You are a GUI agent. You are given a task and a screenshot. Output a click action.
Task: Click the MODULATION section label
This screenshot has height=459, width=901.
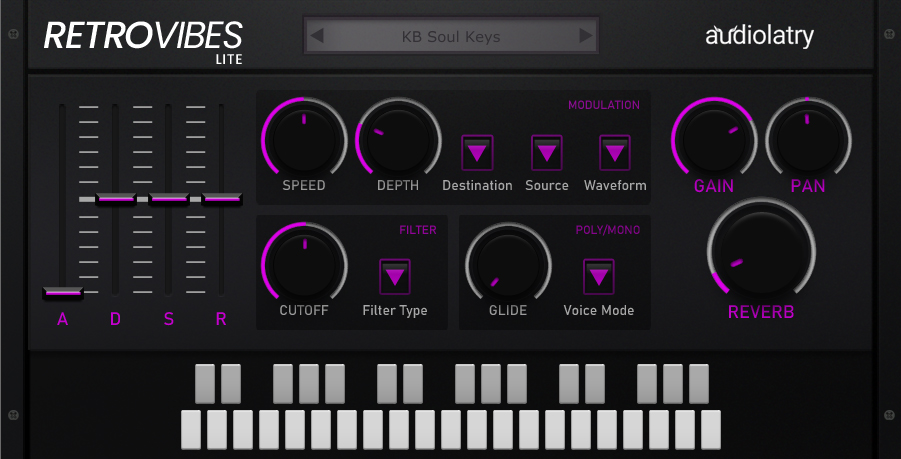[604, 105]
